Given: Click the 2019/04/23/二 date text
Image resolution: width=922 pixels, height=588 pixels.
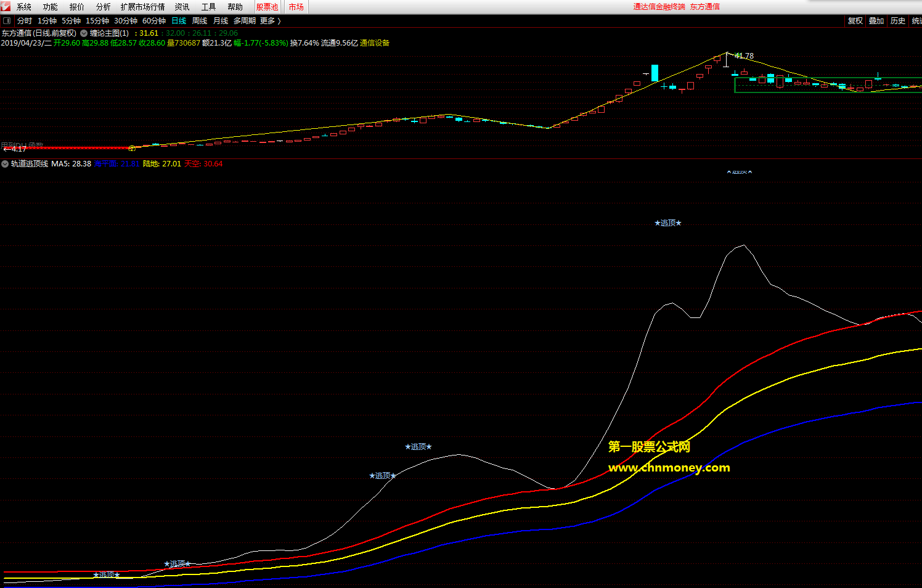Looking at the screenshot, I should point(27,43).
